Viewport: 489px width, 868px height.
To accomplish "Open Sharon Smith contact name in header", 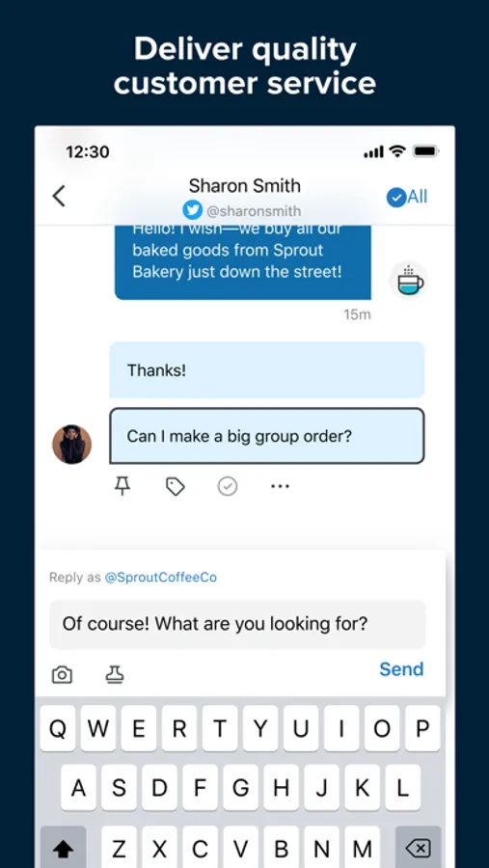I will point(244,185).
